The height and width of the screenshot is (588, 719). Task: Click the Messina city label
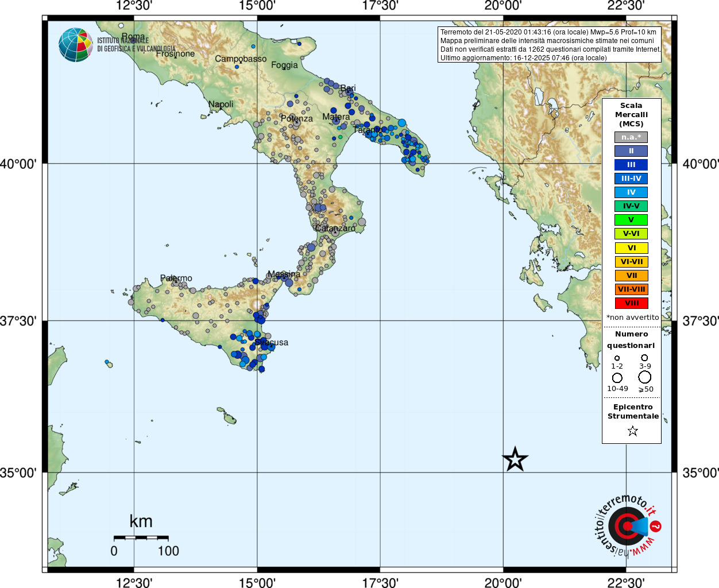284,274
